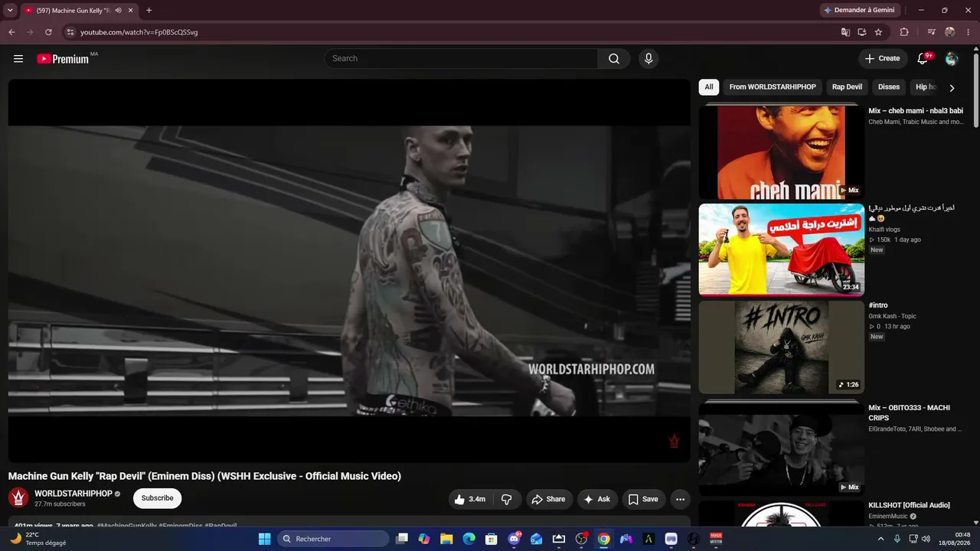The height and width of the screenshot is (551, 980).
Task: Open WORLDSTARHIPHOP channel avatar
Action: 18,498
